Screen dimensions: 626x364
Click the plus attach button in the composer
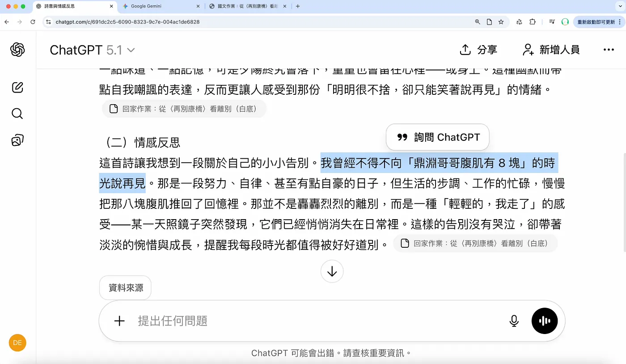coord(119,321)
